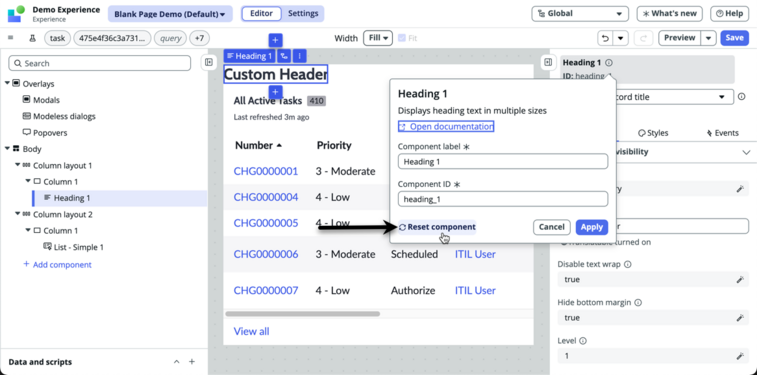Viewport: 757px width, 375px height.
Task: Add a data resource with the plus icon
Action: click(192, 362)
